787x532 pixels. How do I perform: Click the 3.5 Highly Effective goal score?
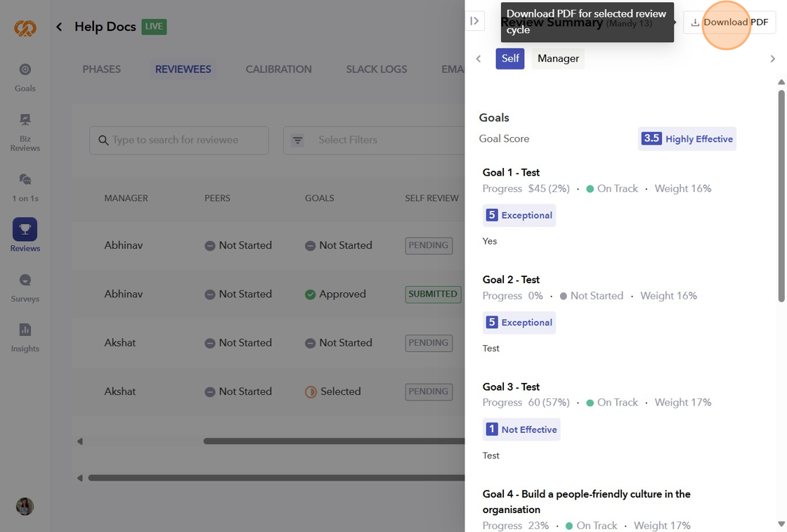(687, 139)
